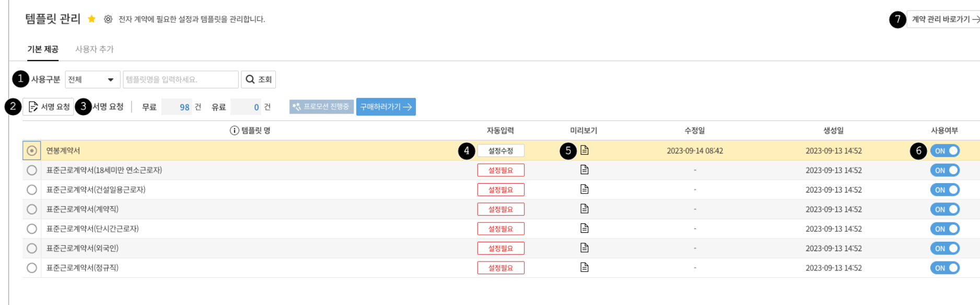Turn off the 연봉계약서 ON toggle
This screenshot has height=305, width=980.
coord(944,151)
